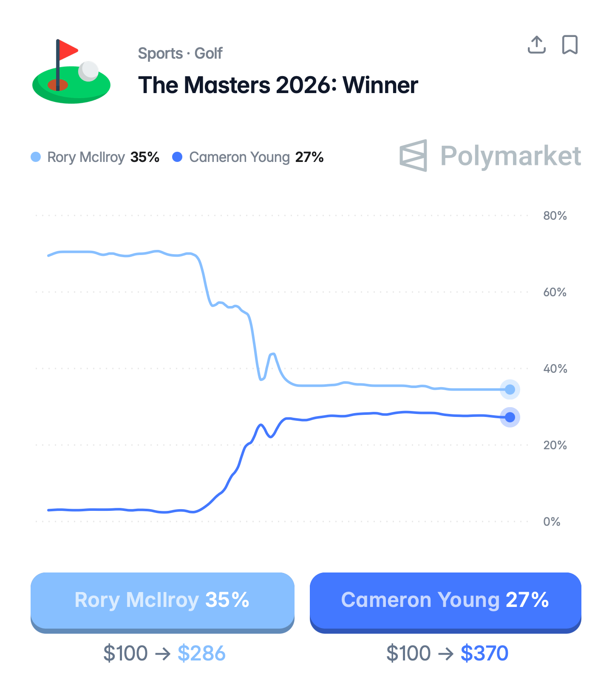Select Rory McIlroy's chart line endpoint
This screenshot has width=612, height=700.
tap(510, 389)
